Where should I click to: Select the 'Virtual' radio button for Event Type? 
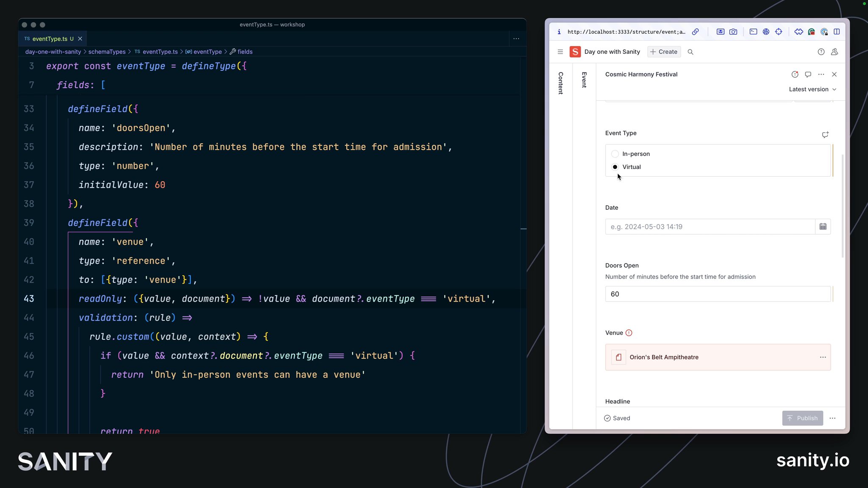615,167
